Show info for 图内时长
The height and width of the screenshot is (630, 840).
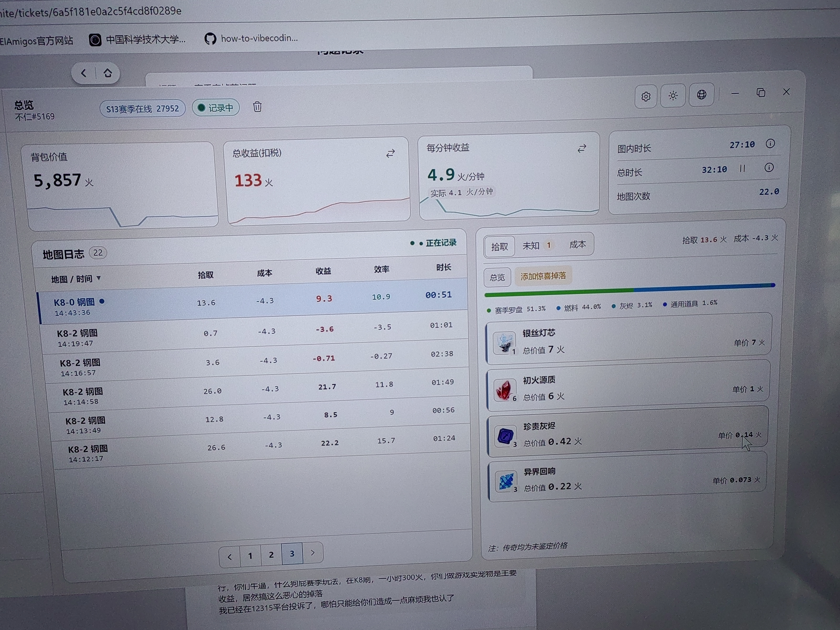(x=770, y=144)
